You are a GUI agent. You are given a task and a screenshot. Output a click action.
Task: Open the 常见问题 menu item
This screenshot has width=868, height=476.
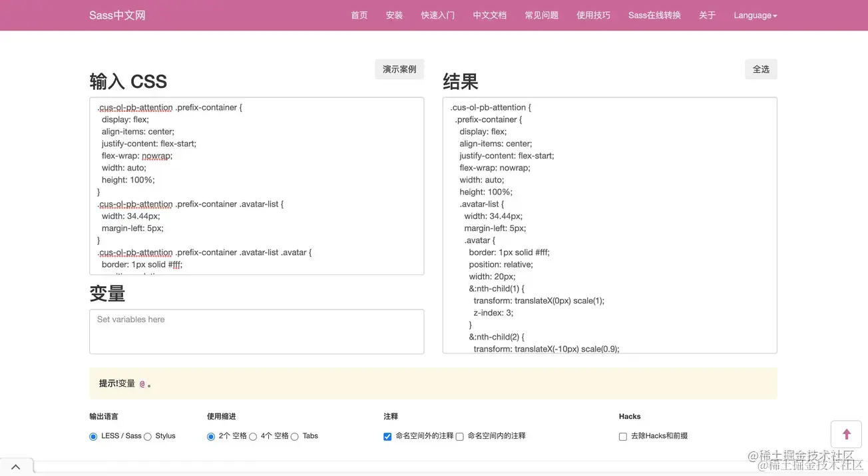(x=541, y=15)
